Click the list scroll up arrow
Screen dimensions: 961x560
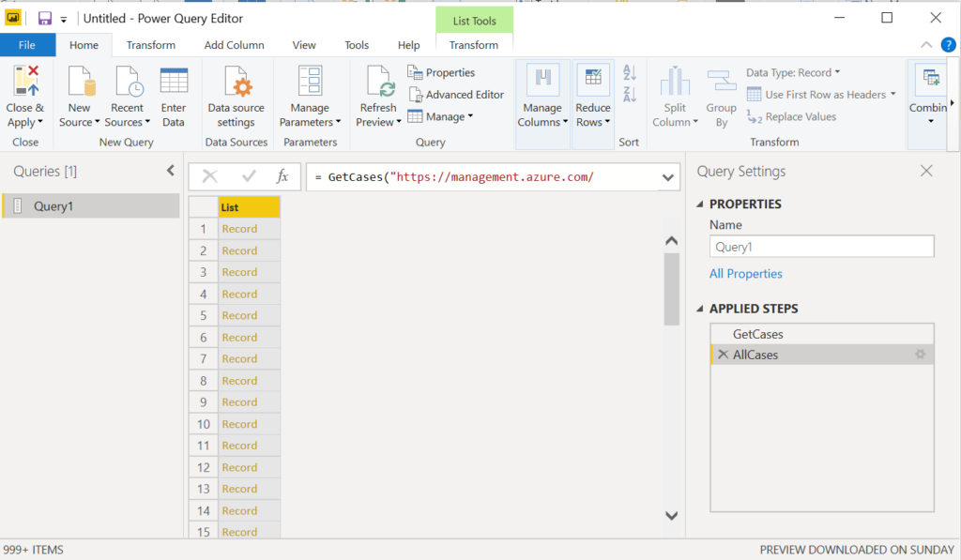click(672, 241)
